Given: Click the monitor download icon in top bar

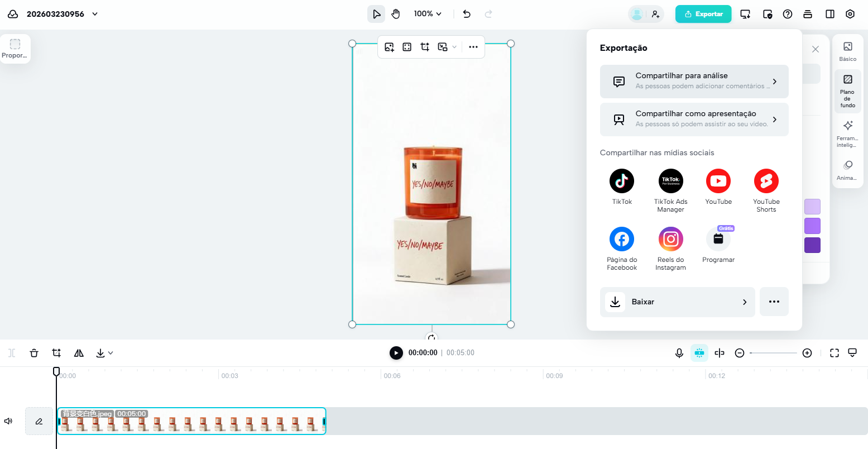Looking at the screenshot, I should pyautogui.click(x=745, y=14).
